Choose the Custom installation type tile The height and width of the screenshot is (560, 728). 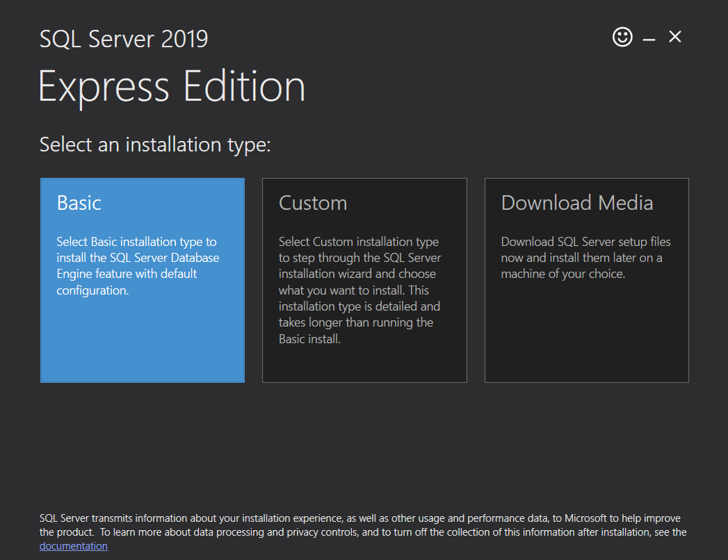pos(364,280)
